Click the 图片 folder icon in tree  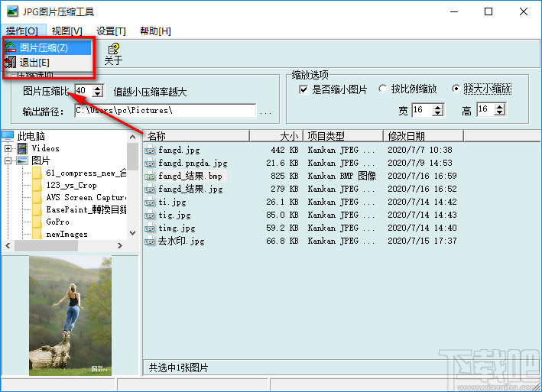point(22,160)
